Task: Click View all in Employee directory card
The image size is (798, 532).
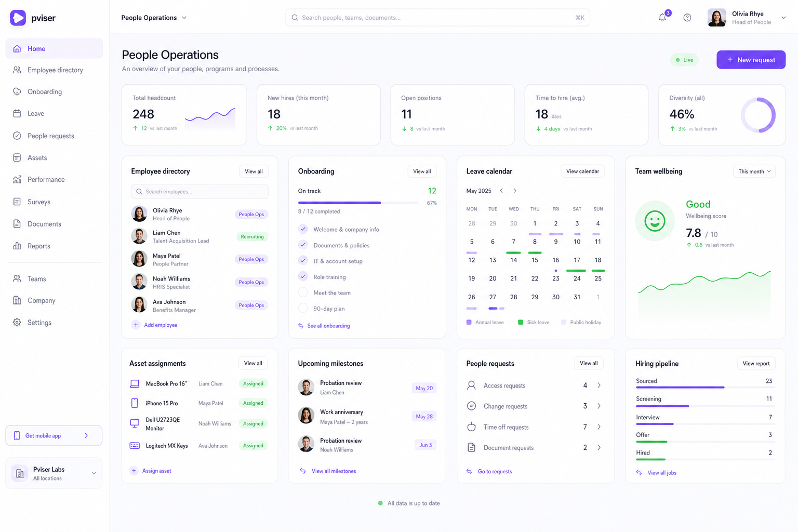Action: click(x=254, y=171)
